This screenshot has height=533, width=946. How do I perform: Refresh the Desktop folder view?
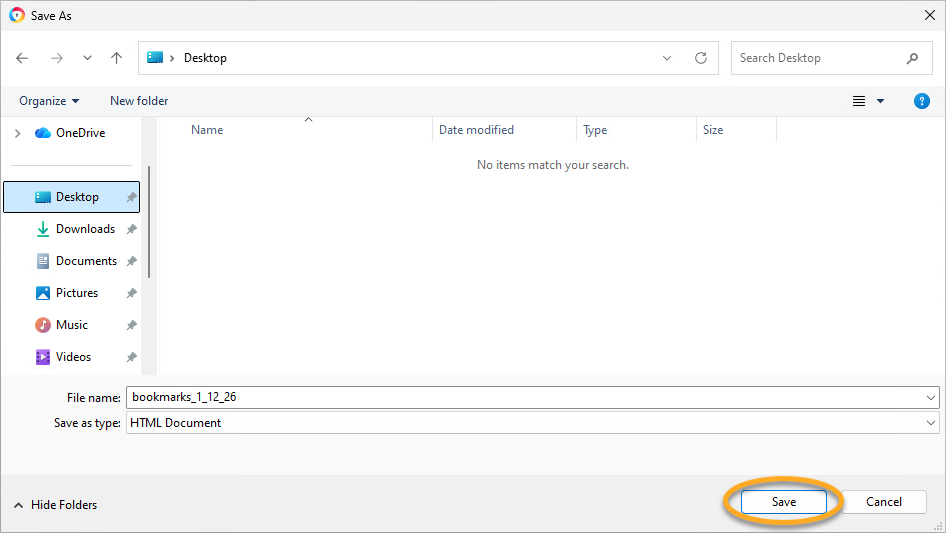[700, 58]
